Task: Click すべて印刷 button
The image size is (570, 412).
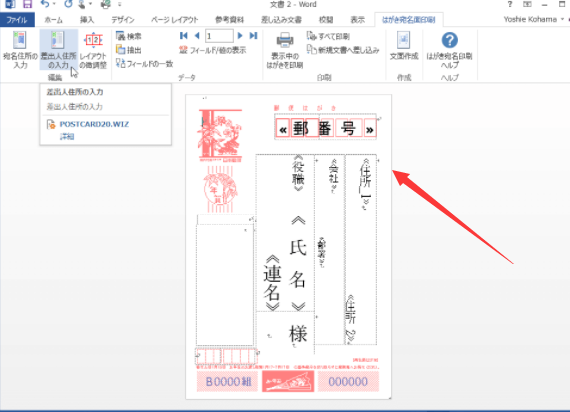Action: pyautogui.click(x=328, y=36)
